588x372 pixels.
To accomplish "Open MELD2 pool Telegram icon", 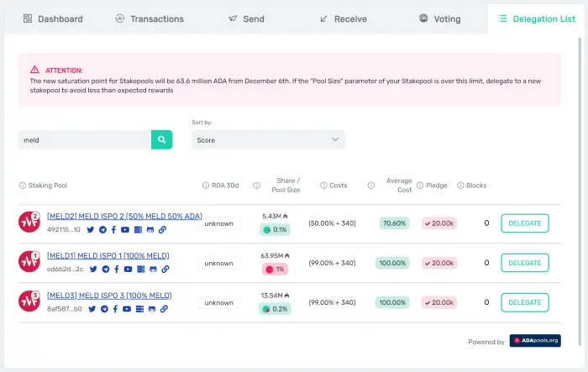I will tap(102, 229).
